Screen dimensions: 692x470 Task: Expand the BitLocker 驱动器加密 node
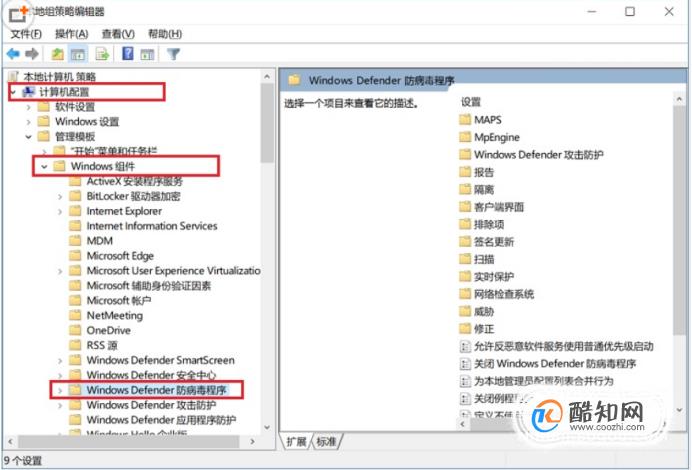(60, 196)
